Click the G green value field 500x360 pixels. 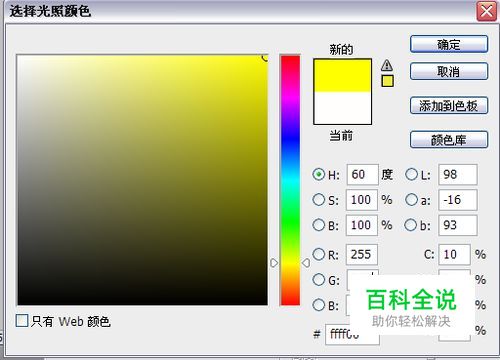pyautogui.click(x=363, y=279)
